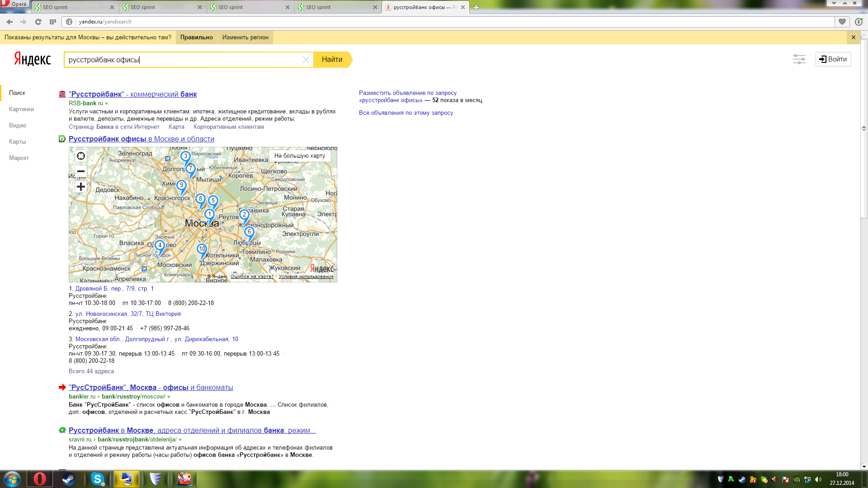Open Windows Start menu
The width and height of the screenshot is (868, 488).
pos(12,479)
